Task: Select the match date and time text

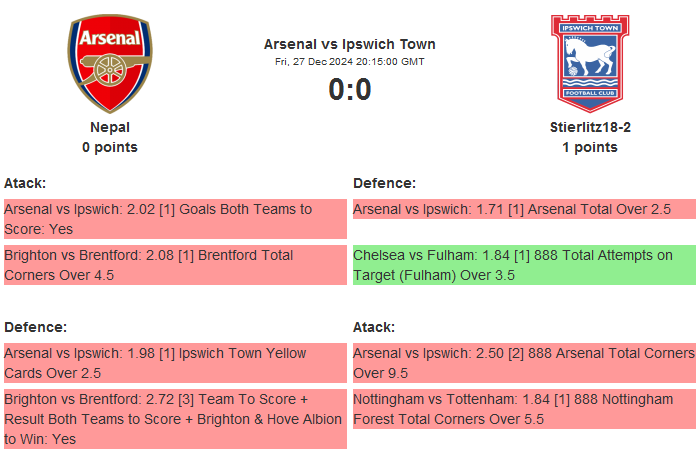Action: pyautogui.click(x=350, y=62)
